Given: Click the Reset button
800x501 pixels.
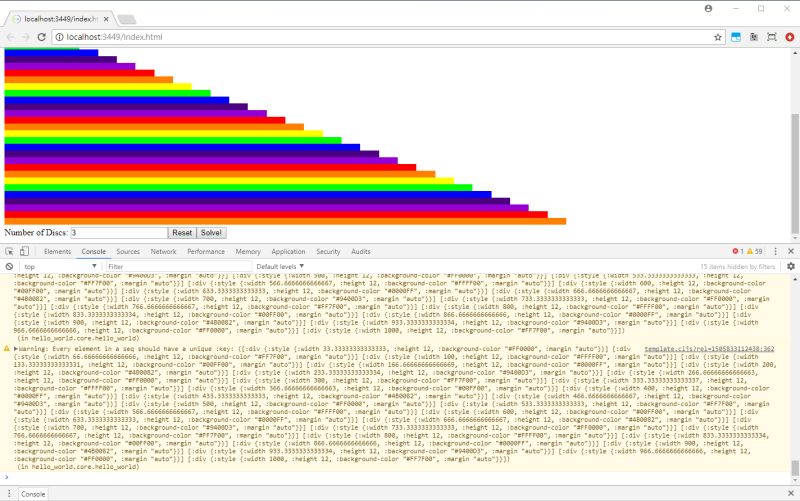Looking at the screenshot, I should [x=182, y=233].
